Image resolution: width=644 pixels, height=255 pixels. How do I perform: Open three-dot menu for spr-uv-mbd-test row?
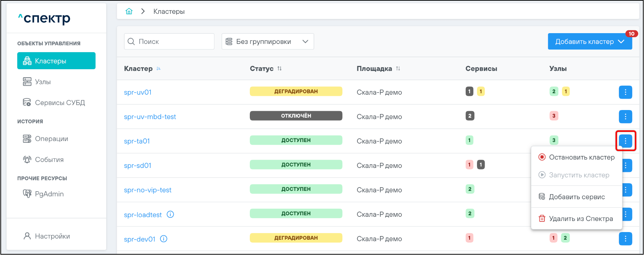click(625, 117)
